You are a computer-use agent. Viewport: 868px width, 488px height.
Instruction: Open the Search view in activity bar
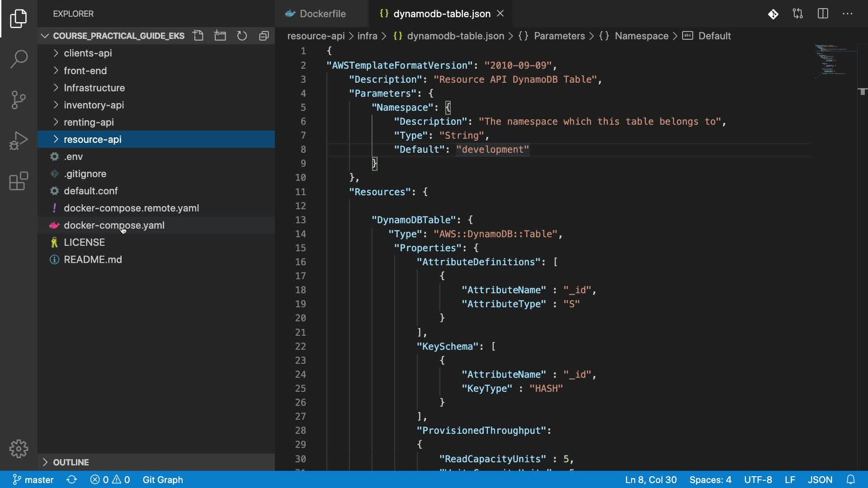19,59
